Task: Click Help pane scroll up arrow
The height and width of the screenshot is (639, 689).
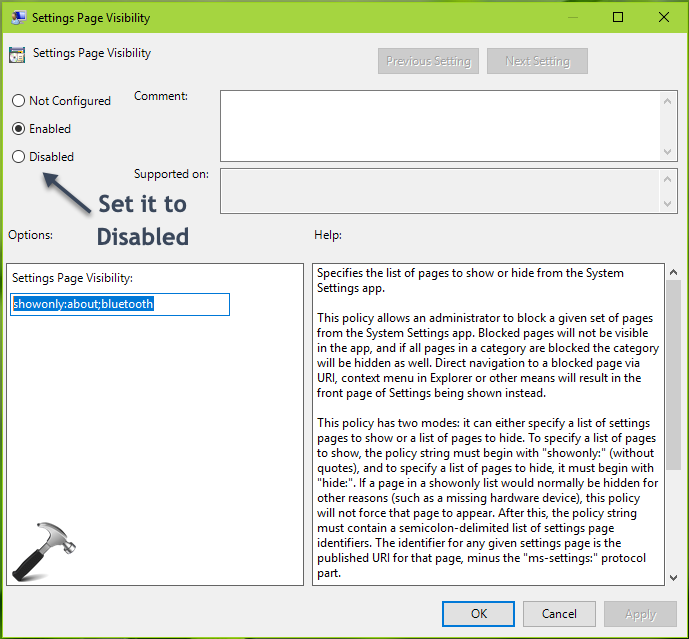Action: pos(673,272)
